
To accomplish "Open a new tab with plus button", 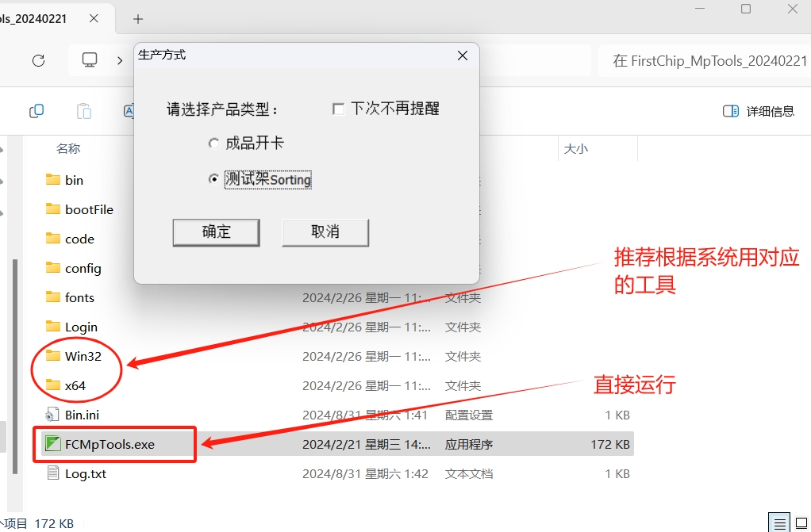I will click(138, 18).
